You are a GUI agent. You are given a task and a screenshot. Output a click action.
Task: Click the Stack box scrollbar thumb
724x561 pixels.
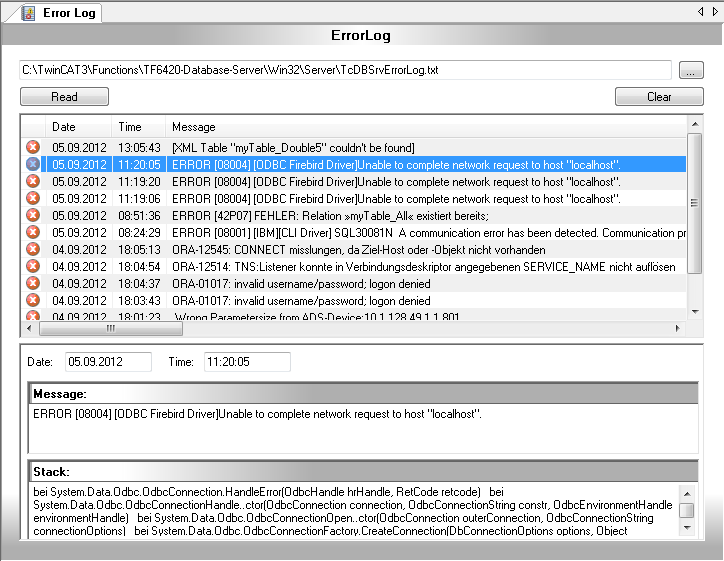click(687, 510)
